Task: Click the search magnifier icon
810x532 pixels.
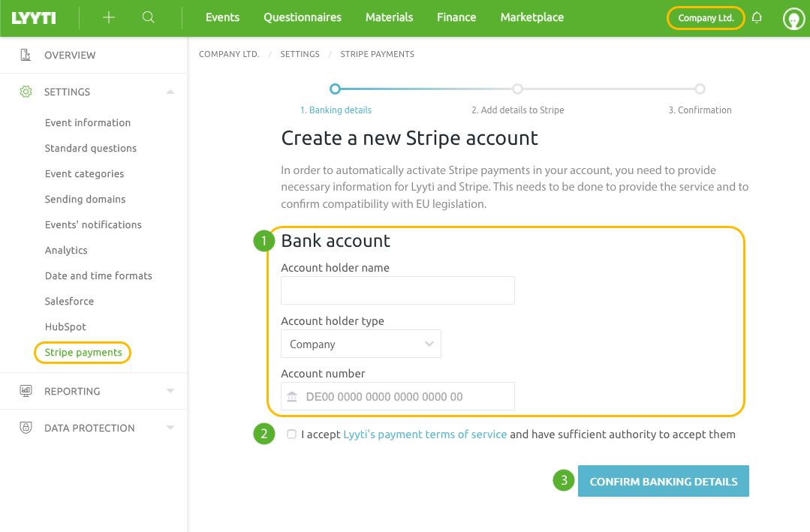Action: 148,17
